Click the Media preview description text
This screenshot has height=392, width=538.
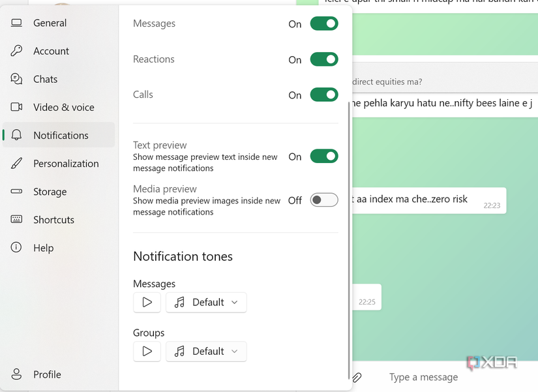coord(207,206)
